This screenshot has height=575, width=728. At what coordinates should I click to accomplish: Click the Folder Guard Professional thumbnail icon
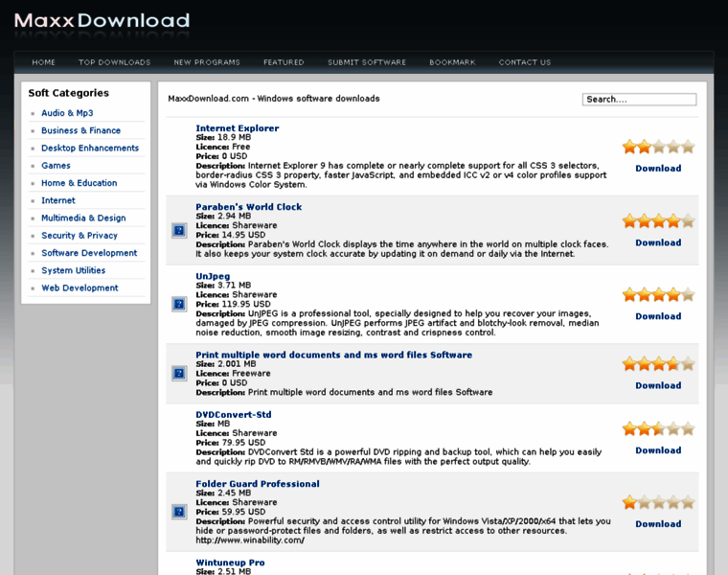click(178, 512)
